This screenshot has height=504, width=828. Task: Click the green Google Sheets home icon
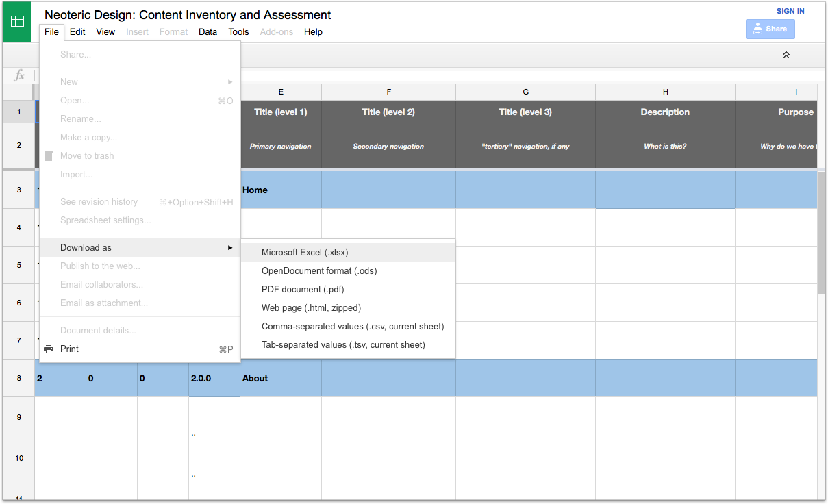pyautogui.click(x=17, y=22)
